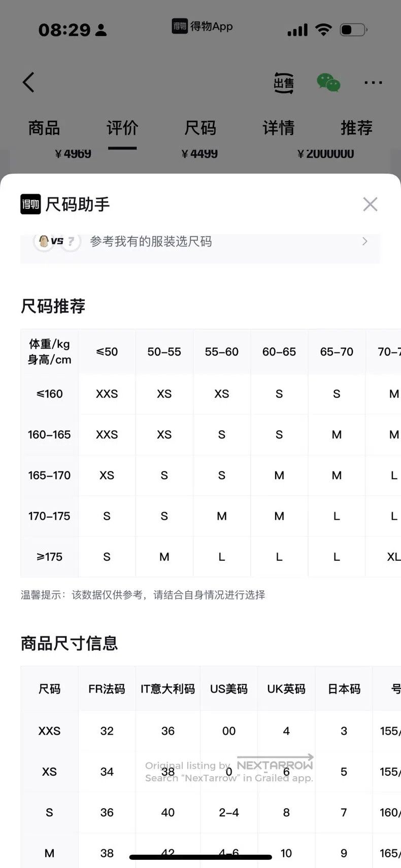Switch to the 详情 tab
The image size is (401, 868).
click(x=278, y=128)
